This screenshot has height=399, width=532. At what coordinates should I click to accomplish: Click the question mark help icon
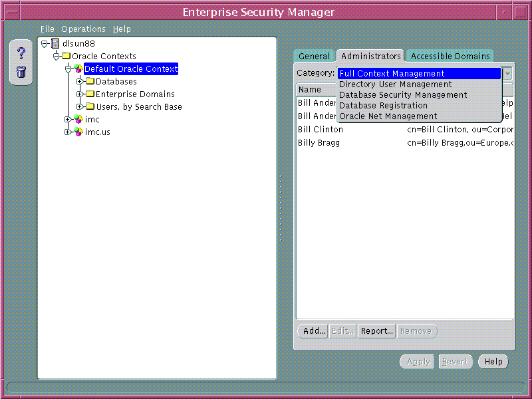point(21,53)
